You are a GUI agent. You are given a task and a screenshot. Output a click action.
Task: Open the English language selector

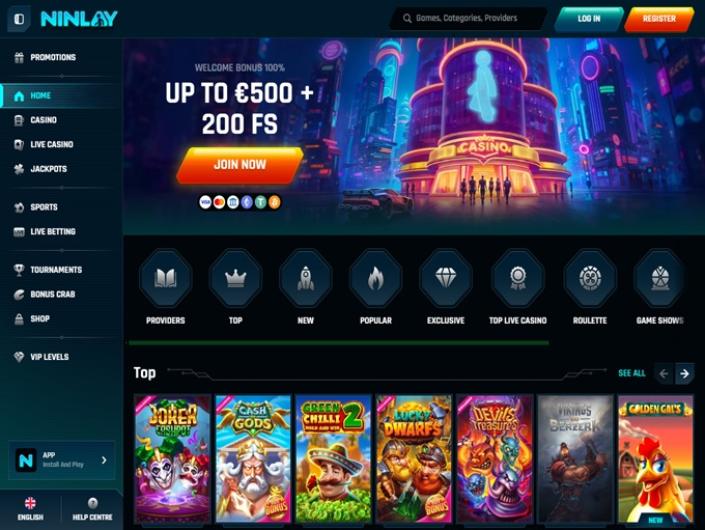click(x=30, y=509)
